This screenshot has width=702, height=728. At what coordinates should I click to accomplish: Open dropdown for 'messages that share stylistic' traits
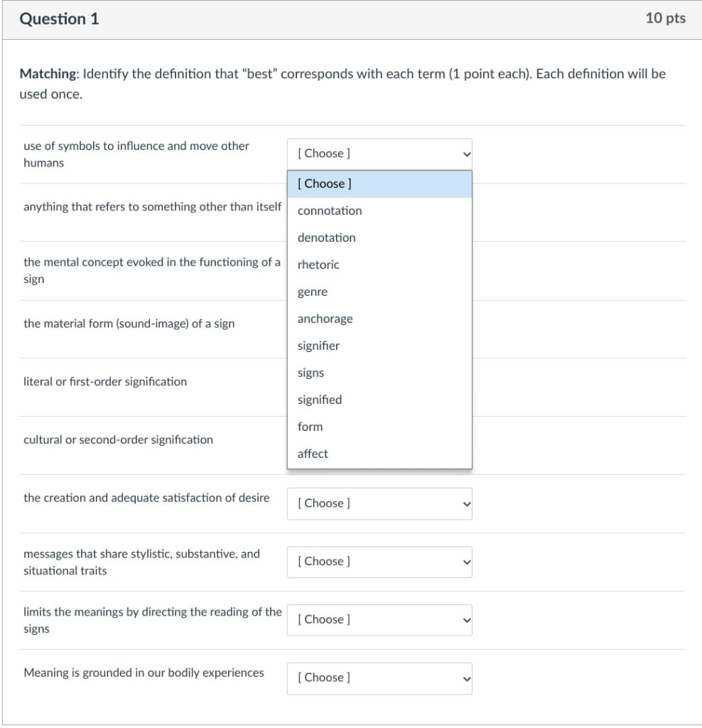click(379, 562)
